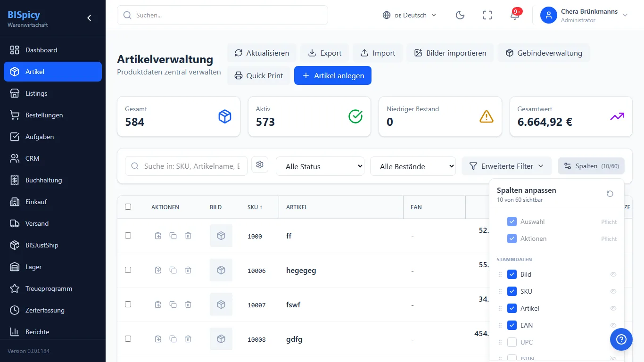
Task: Mark the checkbox of SKU 10008
Action: [128, 338]
